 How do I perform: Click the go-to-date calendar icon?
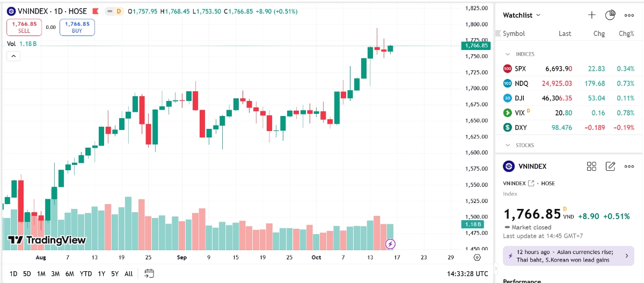tap(149, 273)
